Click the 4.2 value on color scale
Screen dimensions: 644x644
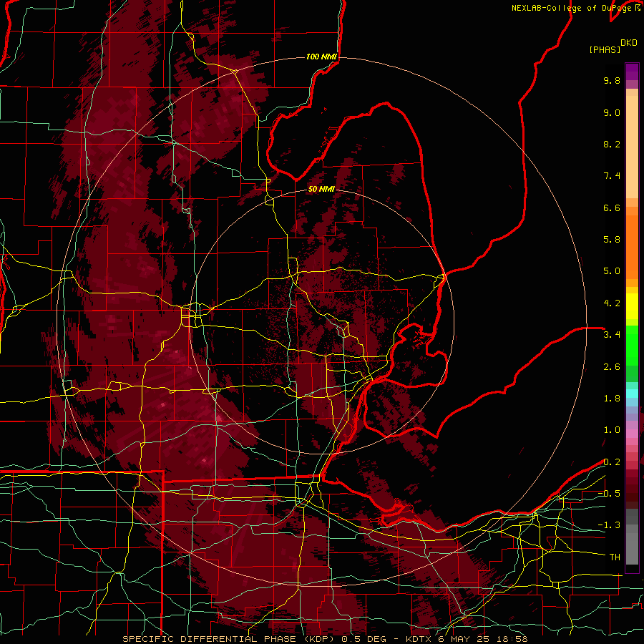612,303
